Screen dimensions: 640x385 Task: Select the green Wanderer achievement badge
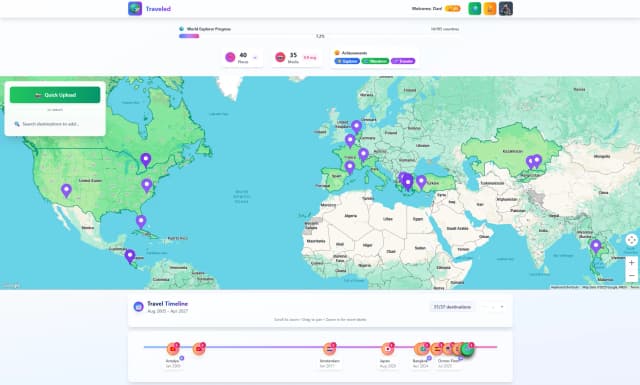click(x=376, y=61)
